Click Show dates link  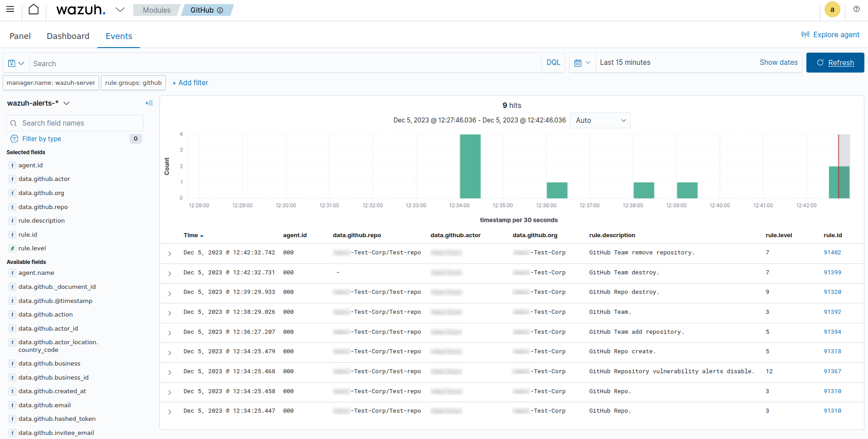point(778,63)
